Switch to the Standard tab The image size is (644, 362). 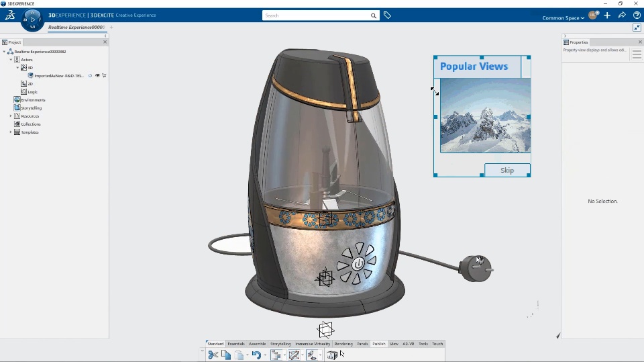[215, 344]
